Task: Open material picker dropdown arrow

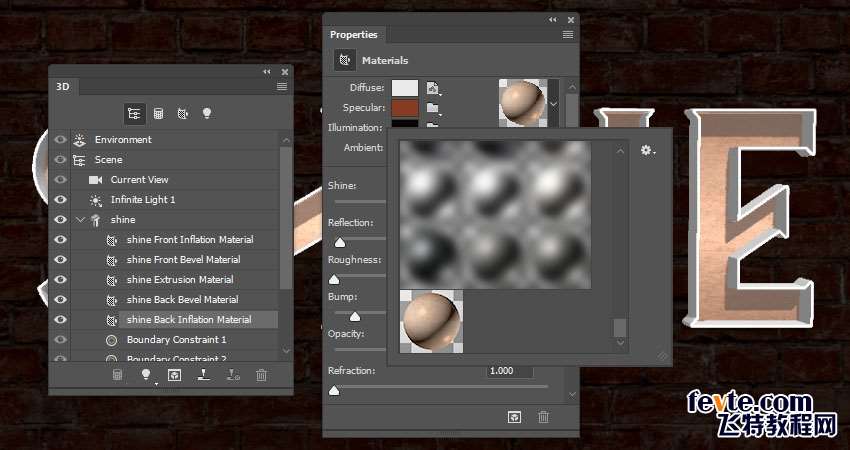Action: 553,104
